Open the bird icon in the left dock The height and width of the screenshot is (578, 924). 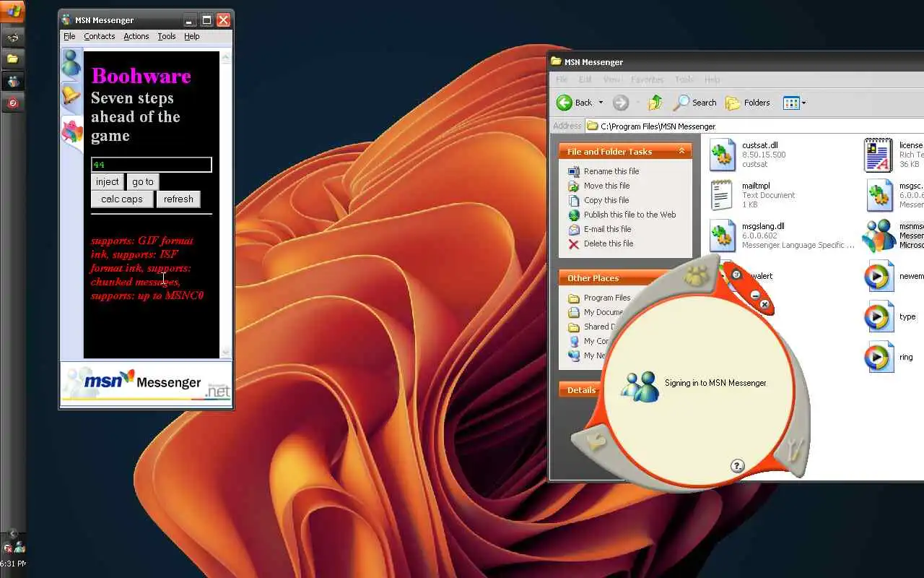[13, 37]
